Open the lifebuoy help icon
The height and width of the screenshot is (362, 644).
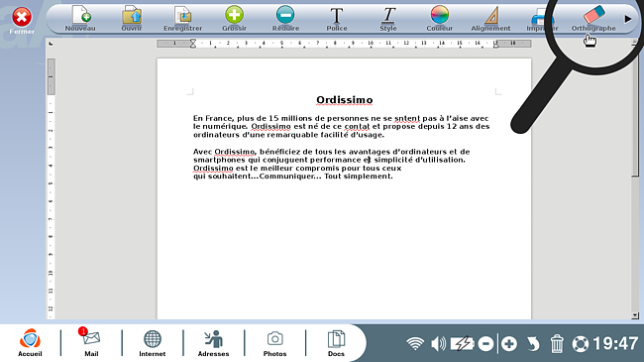click(x=581, y=344)
